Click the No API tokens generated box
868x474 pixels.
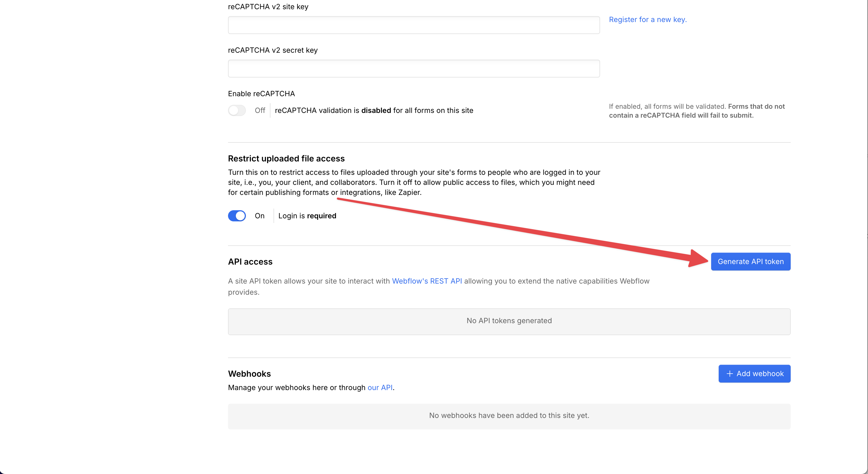coord(509,321)
